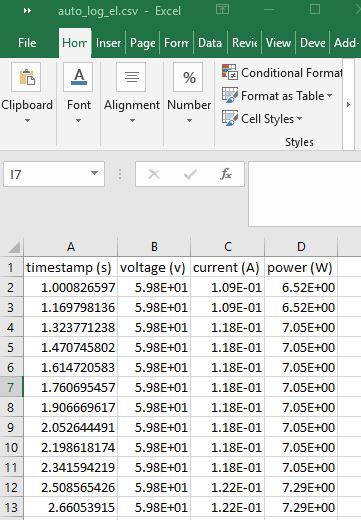Select the 5.98E+01 cell in row 5
This screenshot has width=361, height=520.
(x=154, y=347)
